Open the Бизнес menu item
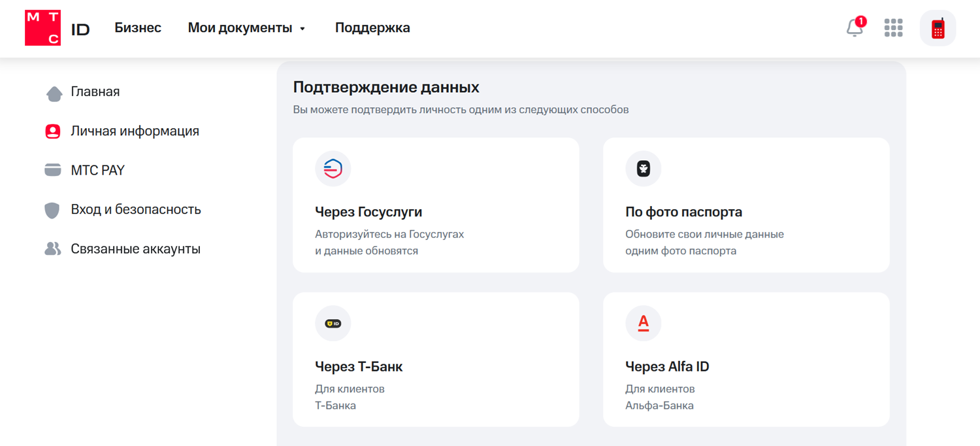Viewport: 980px width, 446px height. (138, 27)
